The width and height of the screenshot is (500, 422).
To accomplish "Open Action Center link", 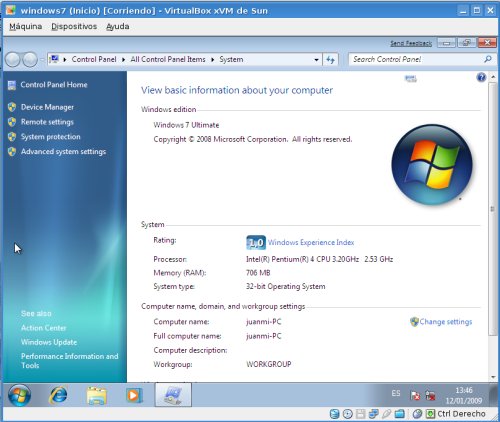I will click(44, 328).
